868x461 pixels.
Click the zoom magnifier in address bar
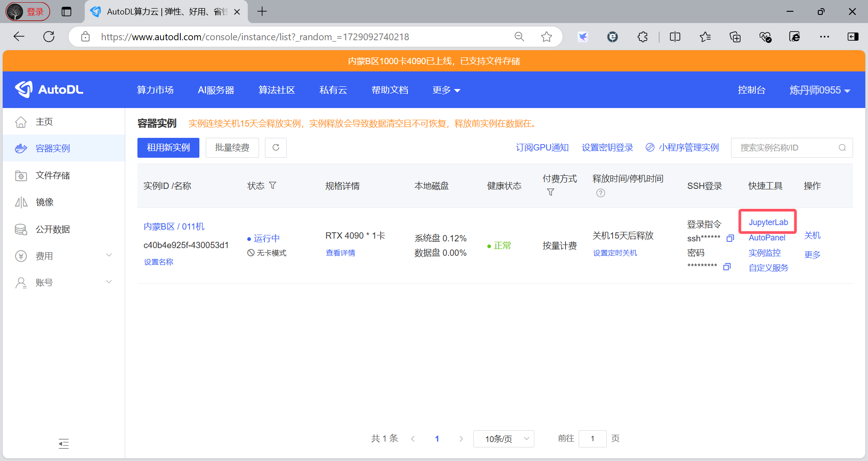tap(519, 37)
